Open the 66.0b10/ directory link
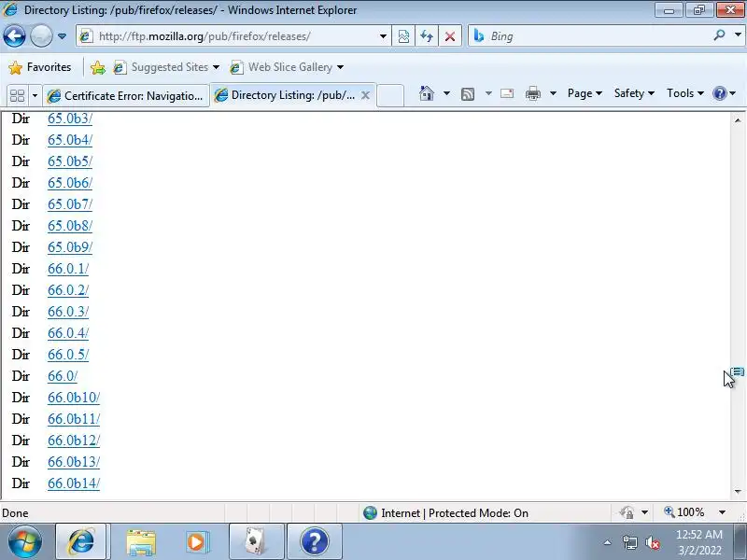Screen dimensions: 747x560 click(74, 398)
